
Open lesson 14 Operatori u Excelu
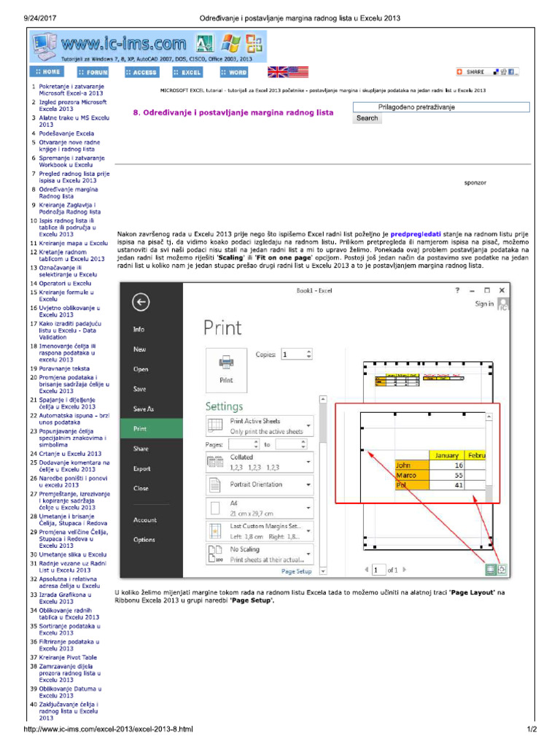(65, 284)
